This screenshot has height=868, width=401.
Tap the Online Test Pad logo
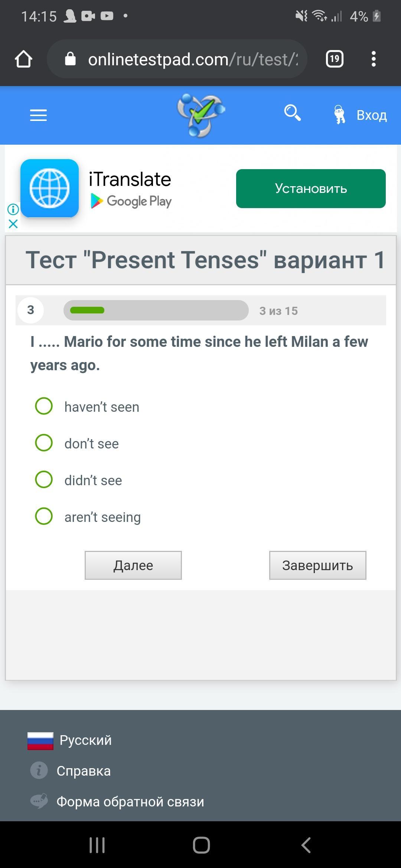click(201, 115)
